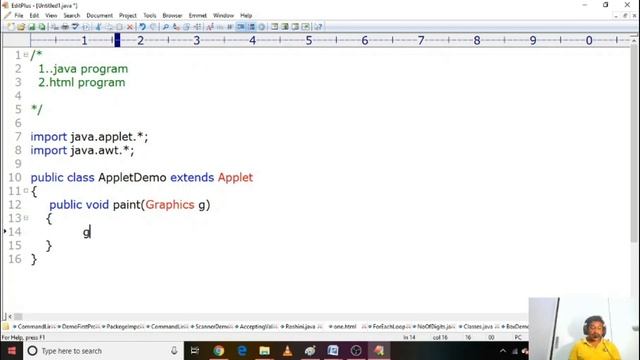Click the Find magnifier toolbar icon
640x360 pixels.
[x=166, y=27]
